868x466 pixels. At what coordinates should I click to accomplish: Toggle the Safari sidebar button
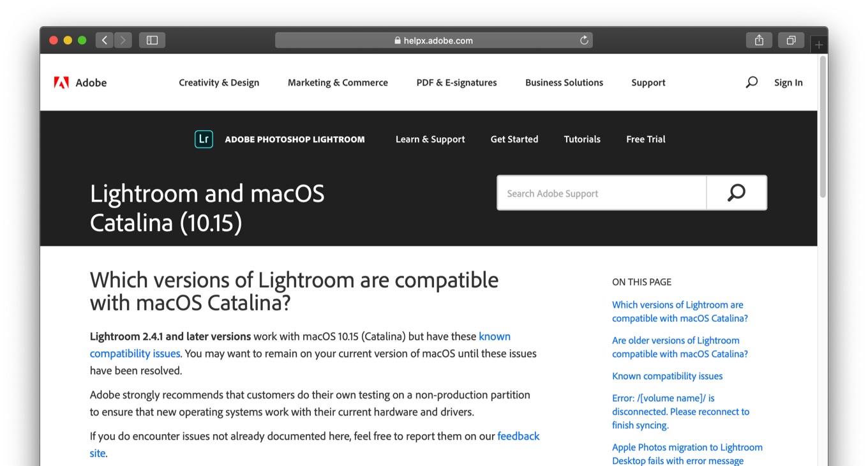coord(152,40)
